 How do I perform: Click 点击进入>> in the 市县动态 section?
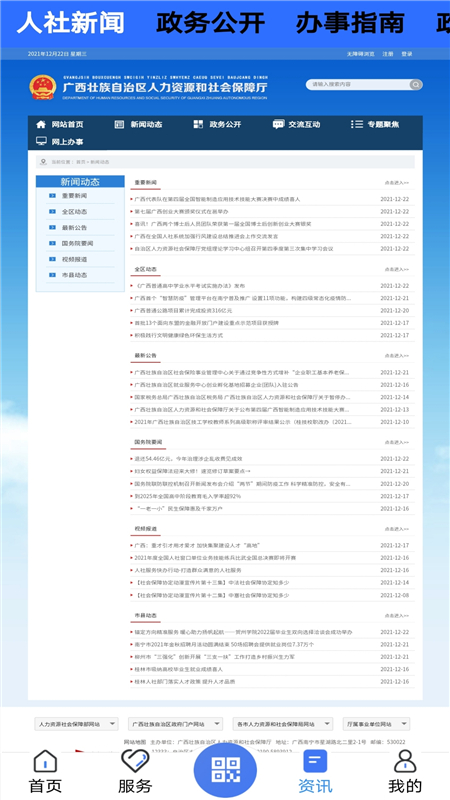click(x=396, y=616)
